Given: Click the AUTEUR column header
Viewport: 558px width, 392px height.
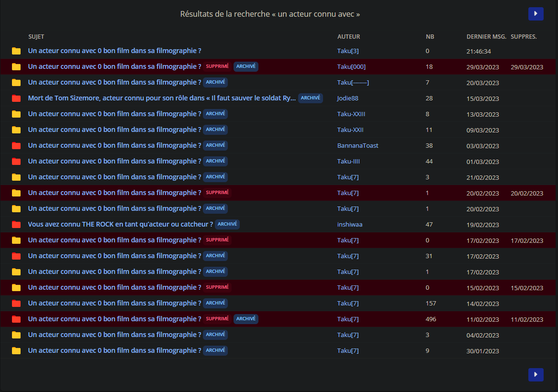Looking at the screenshot, I should [349, 37].
